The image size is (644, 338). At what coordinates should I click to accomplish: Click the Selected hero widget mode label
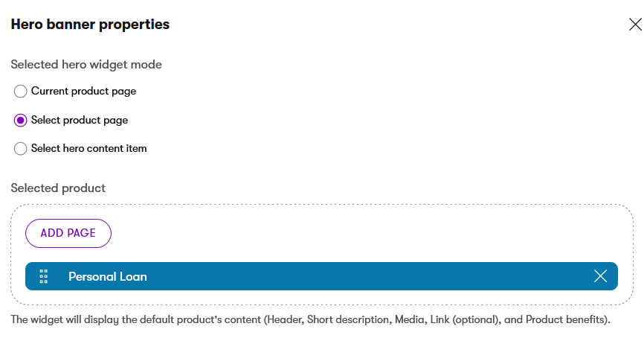point(86,65)
